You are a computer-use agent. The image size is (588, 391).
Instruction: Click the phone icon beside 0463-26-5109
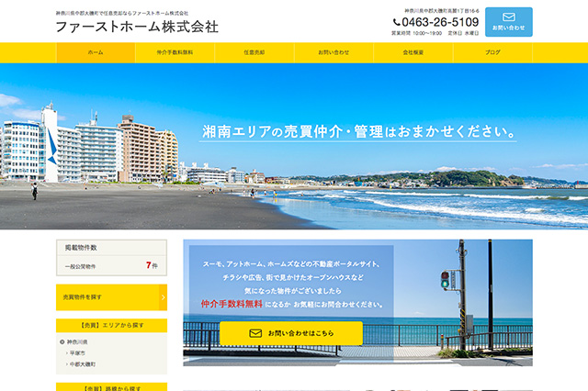pos(397,22)
